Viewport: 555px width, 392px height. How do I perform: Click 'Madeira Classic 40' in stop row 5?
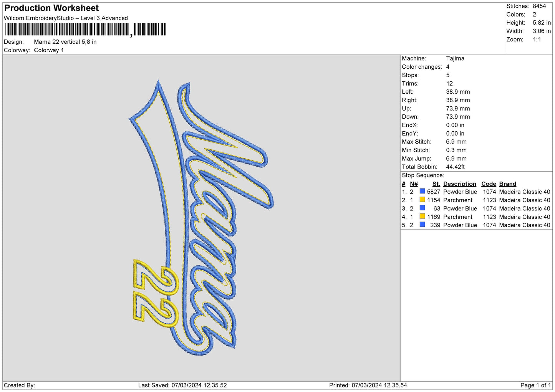pos(524,225)
